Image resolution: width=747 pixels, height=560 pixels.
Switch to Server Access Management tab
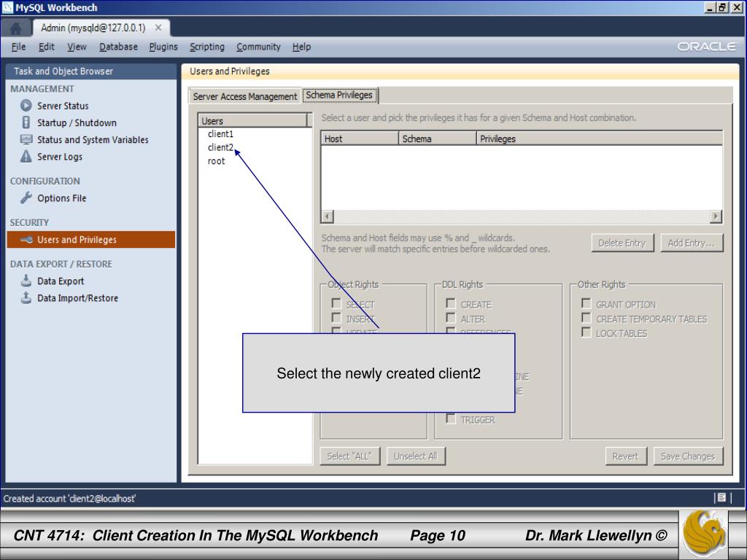point(245,96)
